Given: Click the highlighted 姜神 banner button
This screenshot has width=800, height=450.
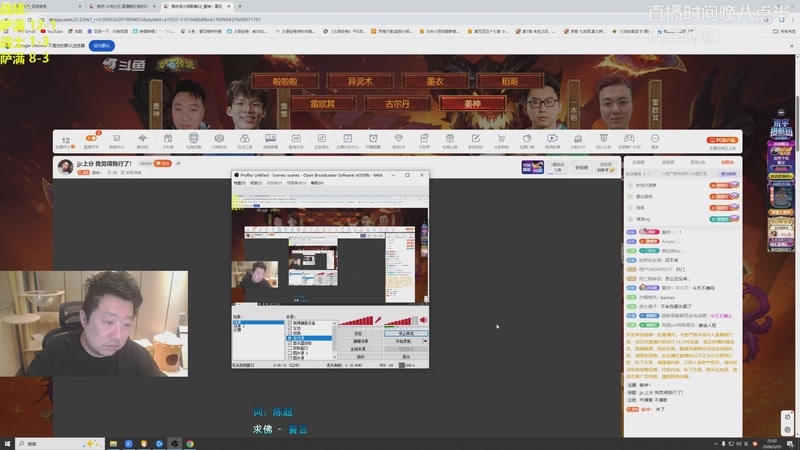Looking at the screenshot, I should (x=472, y=104).
